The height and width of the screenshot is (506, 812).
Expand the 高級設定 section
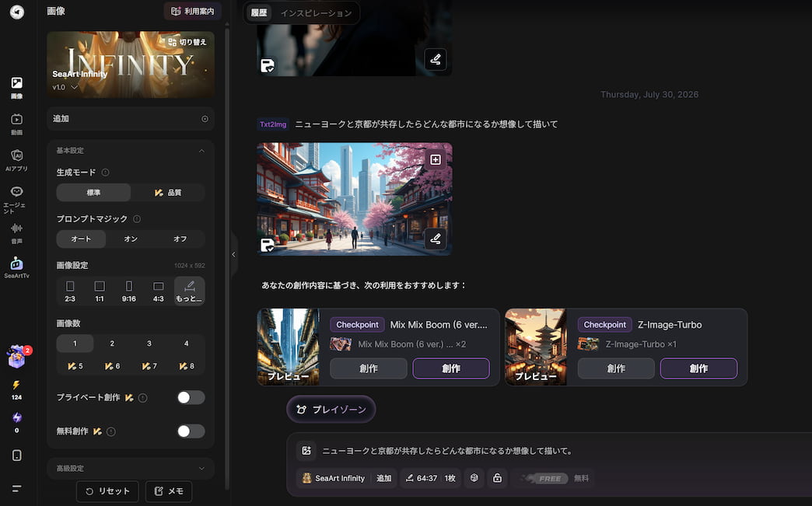point(201,468)
